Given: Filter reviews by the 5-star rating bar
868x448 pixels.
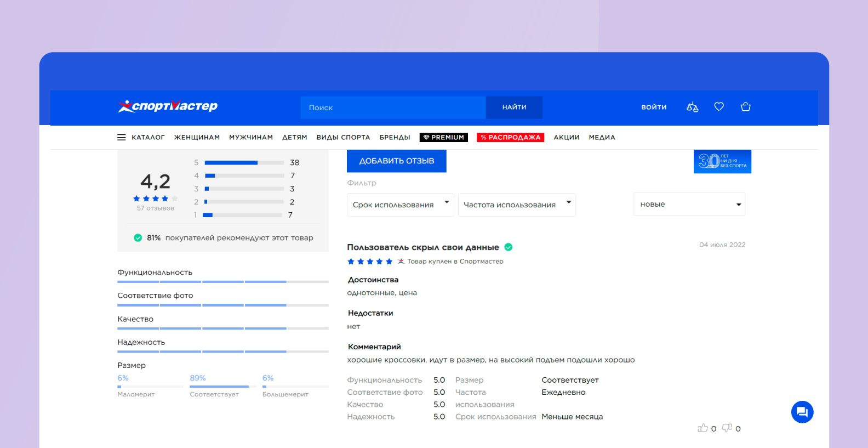Looking at the screenshot, I should click(244, 162).
